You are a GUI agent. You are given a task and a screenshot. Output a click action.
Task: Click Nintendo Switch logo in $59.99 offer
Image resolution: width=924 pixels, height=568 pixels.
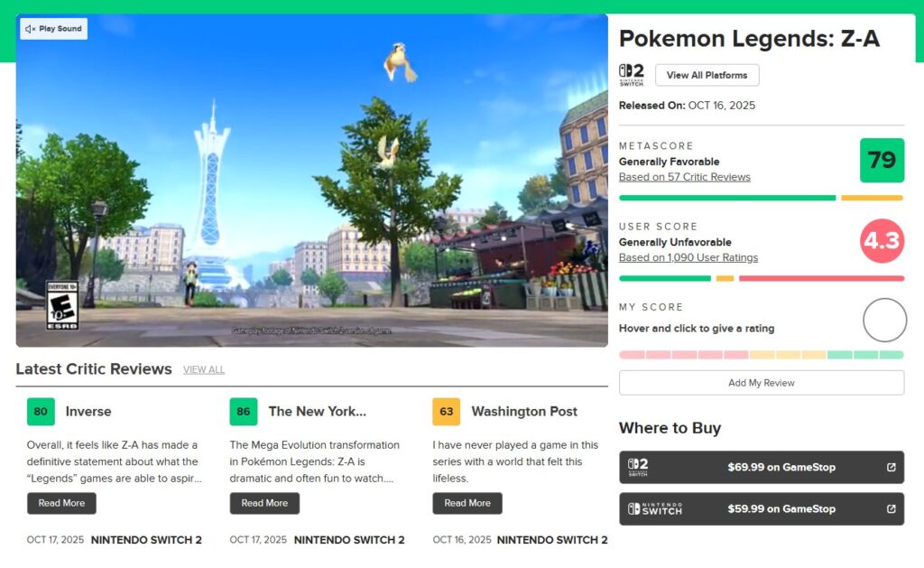[x=655, y=509]
